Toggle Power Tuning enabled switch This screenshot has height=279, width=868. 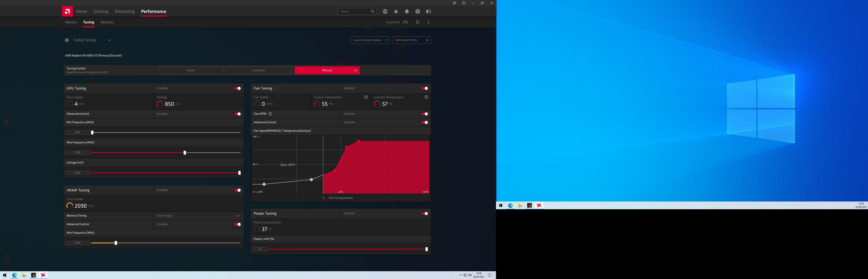425,214
